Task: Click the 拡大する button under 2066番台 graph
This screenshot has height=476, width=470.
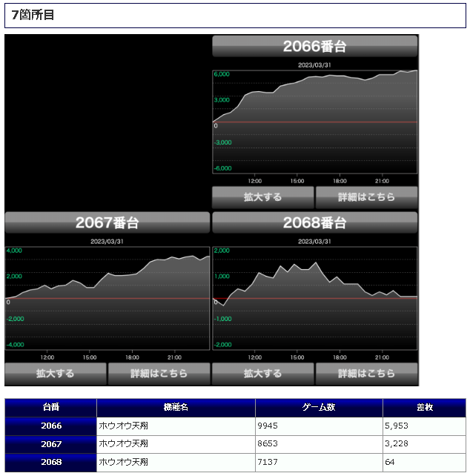Action: tap(263, 197)
